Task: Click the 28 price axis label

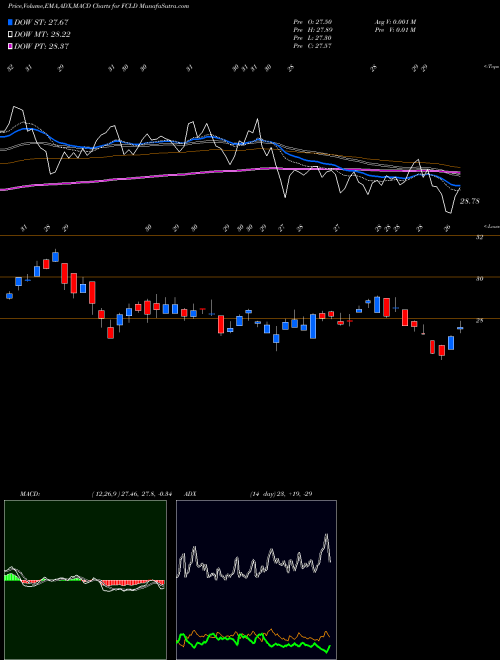Action: click(x=479, y=320)
